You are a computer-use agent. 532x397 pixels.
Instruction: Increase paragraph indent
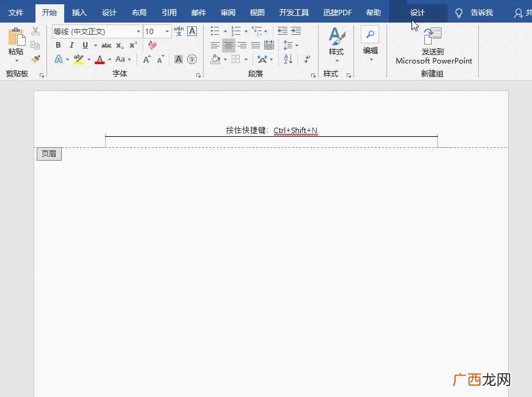(x=296, y=31)
